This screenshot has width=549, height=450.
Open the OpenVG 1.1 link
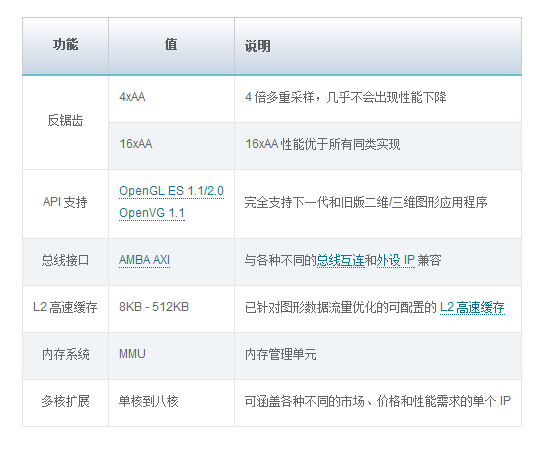tap(152, 213)
